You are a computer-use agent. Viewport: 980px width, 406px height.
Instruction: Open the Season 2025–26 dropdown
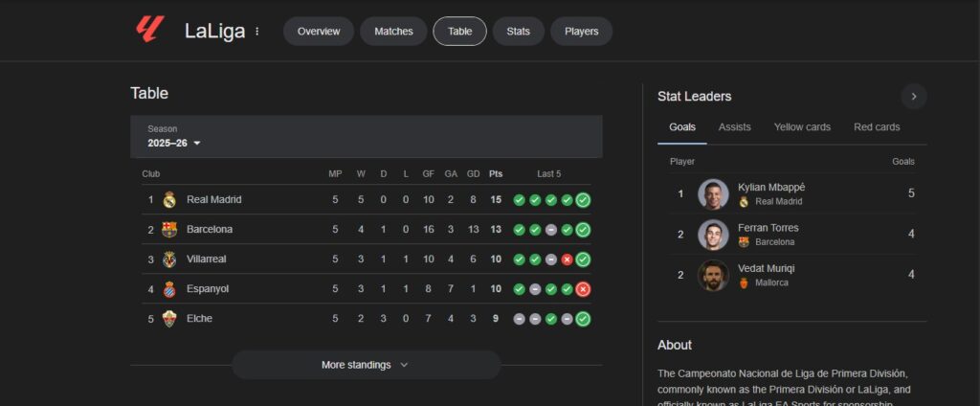click(x=174, y=143)
